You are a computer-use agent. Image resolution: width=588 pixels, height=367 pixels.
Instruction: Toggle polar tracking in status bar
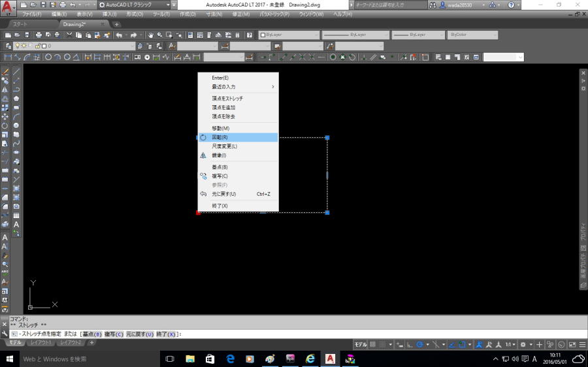click(419, 345)
